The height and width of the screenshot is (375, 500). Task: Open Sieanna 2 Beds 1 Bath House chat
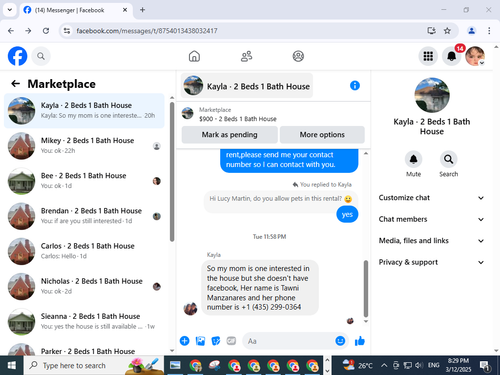click(84, 321)
